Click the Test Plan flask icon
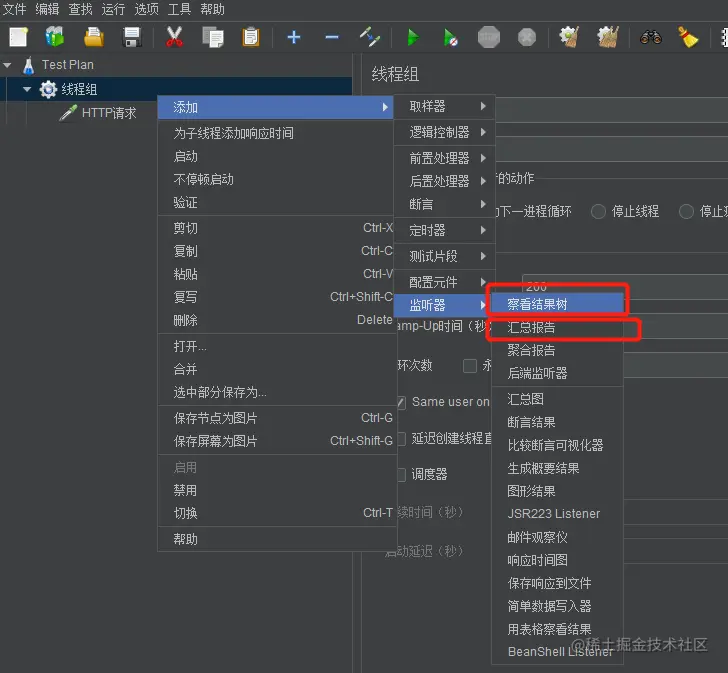This screenshot has width=728, height=673. coord(29,65)
